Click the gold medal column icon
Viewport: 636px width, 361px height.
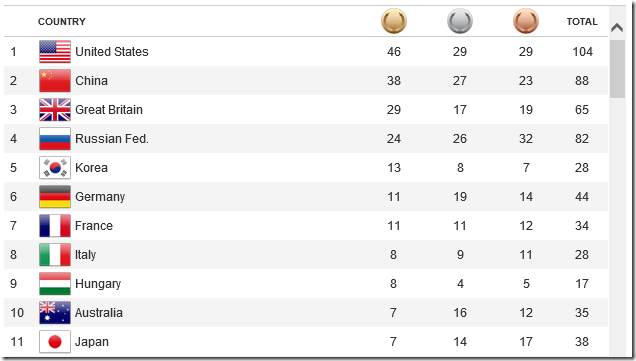click(393, 21)
